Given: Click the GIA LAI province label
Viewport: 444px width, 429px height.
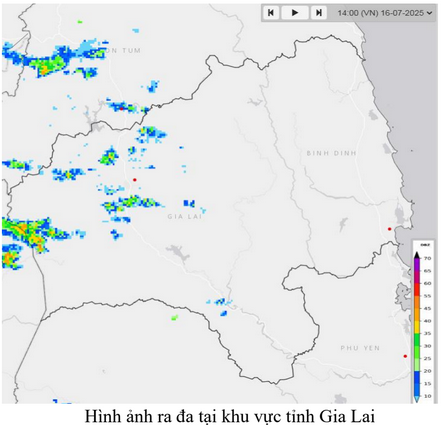Looking at the screenshot, I should [x=185, y=217].
